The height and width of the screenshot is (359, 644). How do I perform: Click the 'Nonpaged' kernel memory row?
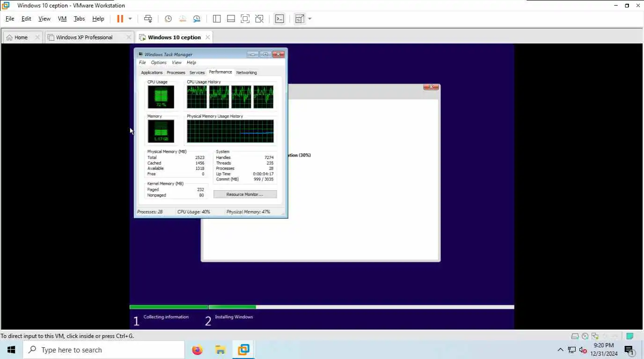click(176, 195)
